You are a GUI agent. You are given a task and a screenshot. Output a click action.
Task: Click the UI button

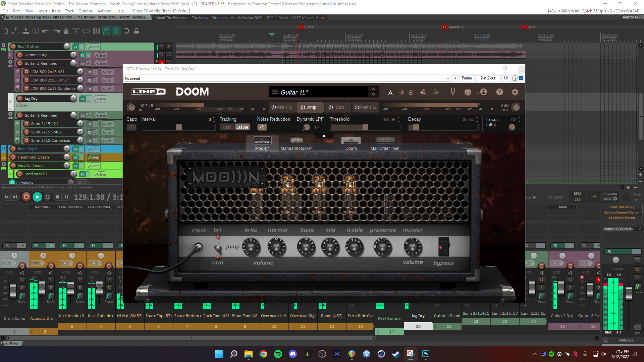click(506, 78)
